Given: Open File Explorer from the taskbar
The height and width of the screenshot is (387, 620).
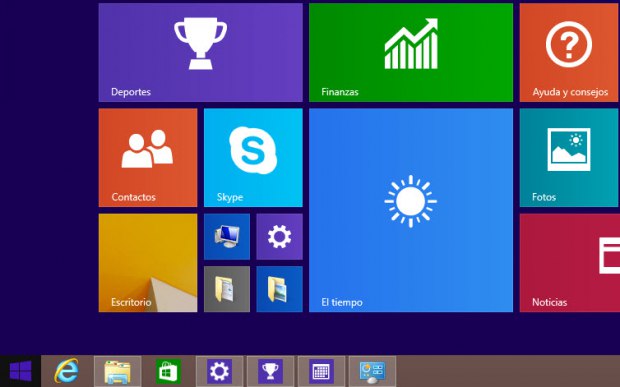Looking at the screenshot, I should click(117, 371).
